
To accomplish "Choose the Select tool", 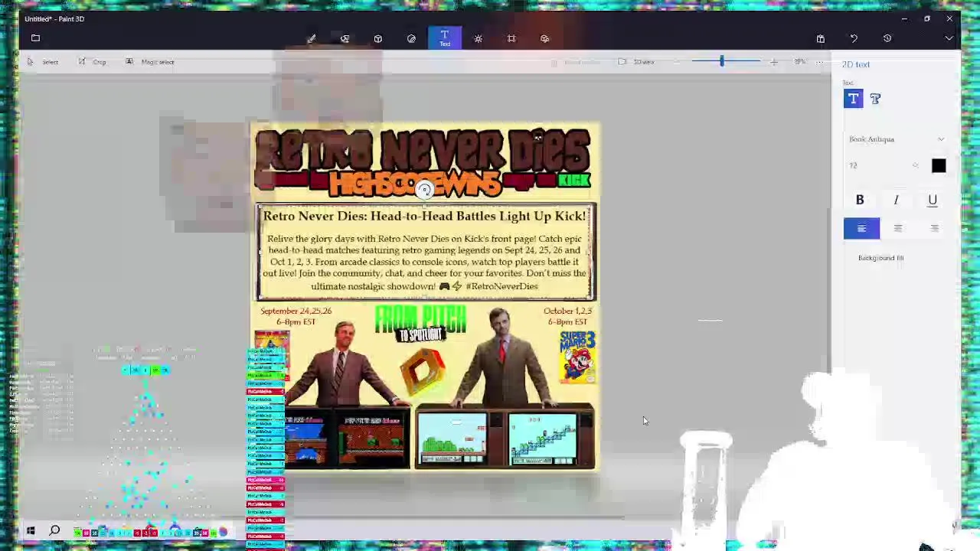I will (x=43, y=62).
